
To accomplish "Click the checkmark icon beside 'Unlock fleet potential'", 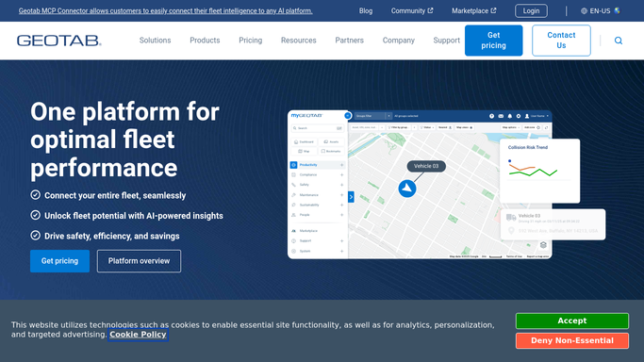I will point(35,215).
